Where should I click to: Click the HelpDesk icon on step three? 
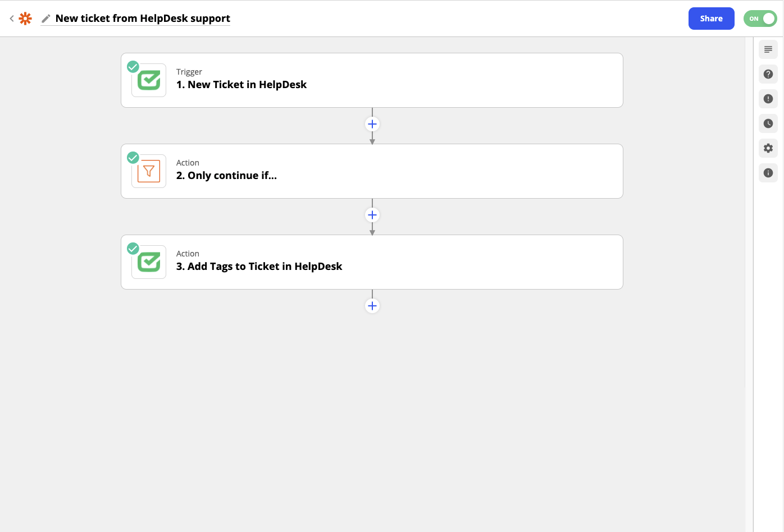149,262
